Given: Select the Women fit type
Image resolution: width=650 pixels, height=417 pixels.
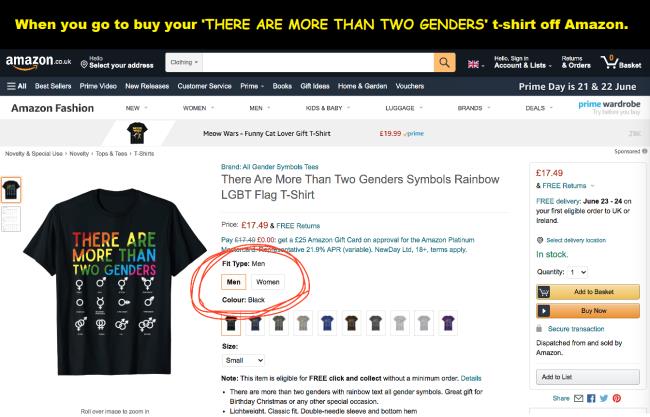Looking at the screenshot, I should pyautogui.click(x=268, y=282).
